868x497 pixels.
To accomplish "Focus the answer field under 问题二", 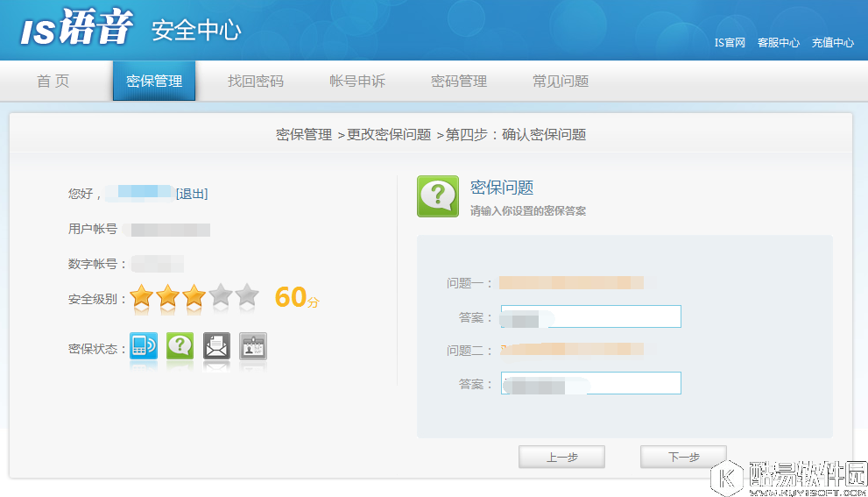I will (590, 383).
